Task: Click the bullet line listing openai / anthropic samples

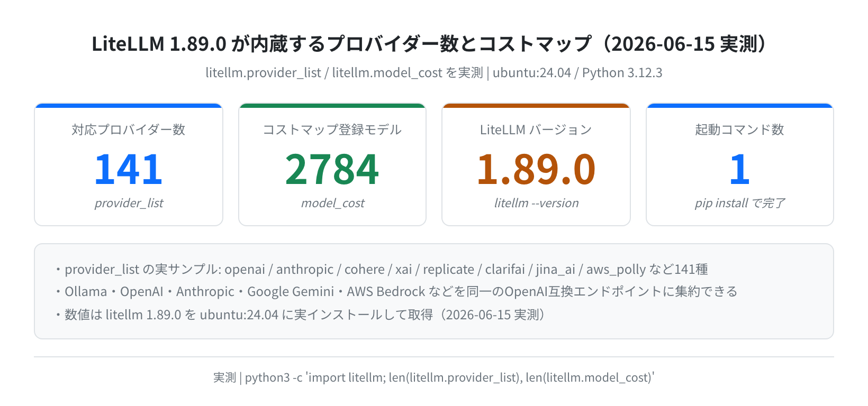Action: [x=381, y=269]
